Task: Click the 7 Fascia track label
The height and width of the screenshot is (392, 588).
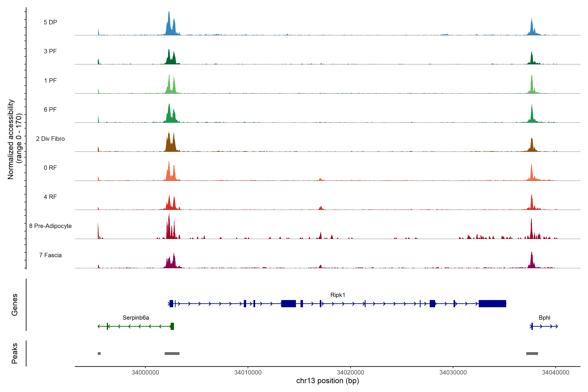Action: (x=50, y=255)
